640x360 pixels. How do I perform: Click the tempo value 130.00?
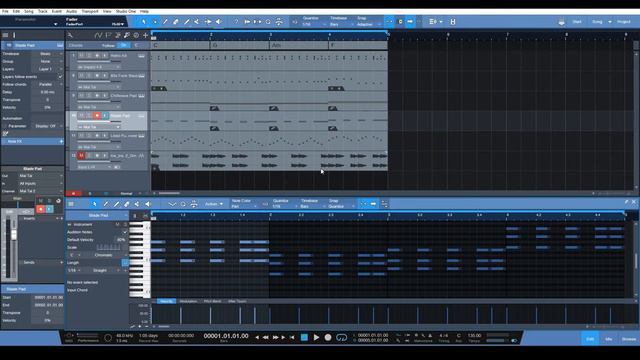(x=474, y=336)
